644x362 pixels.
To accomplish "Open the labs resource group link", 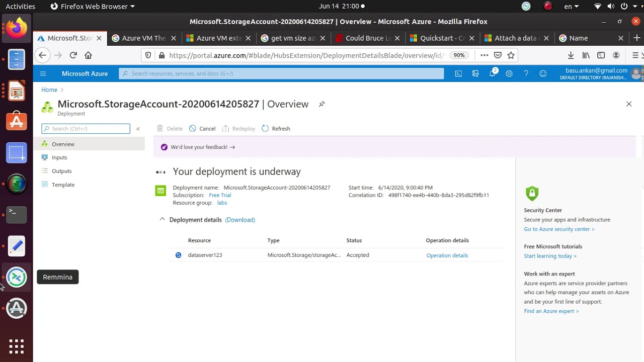I will 222,203.
